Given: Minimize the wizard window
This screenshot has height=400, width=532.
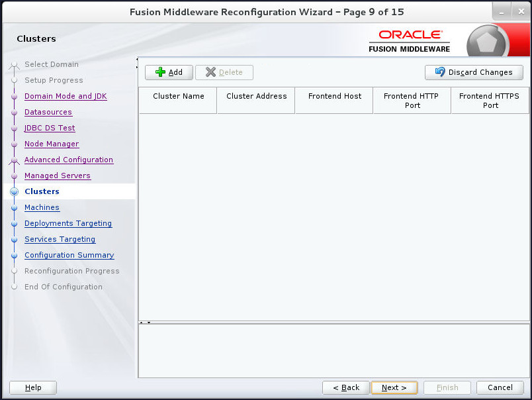Looking at the screenshot, I should click(x=502, y=12).
